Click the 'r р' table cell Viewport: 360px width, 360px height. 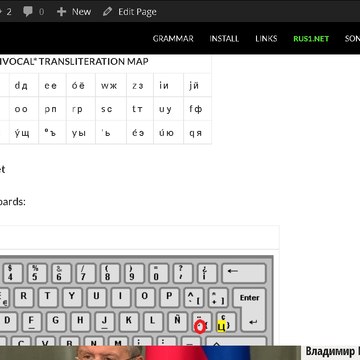point(81,109)
